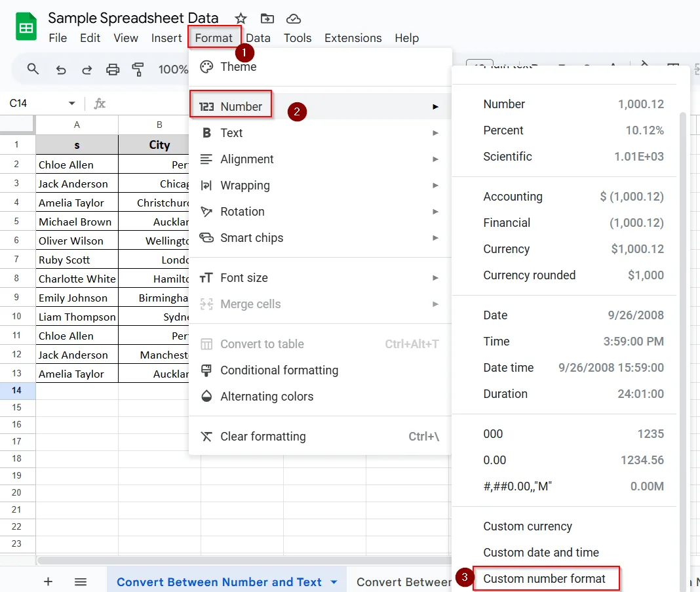
Task: Open the search menus magnifier
Action: 33,69
